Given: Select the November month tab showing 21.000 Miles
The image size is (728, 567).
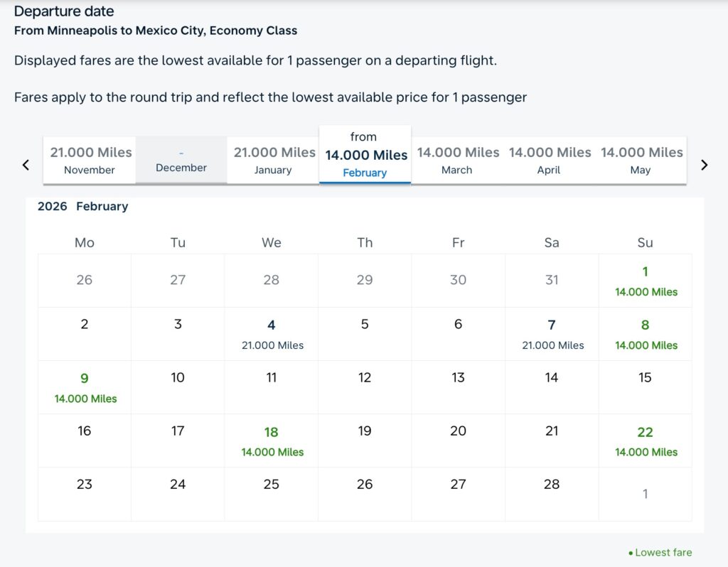Looking at the screenshot, I should point(90,160).
